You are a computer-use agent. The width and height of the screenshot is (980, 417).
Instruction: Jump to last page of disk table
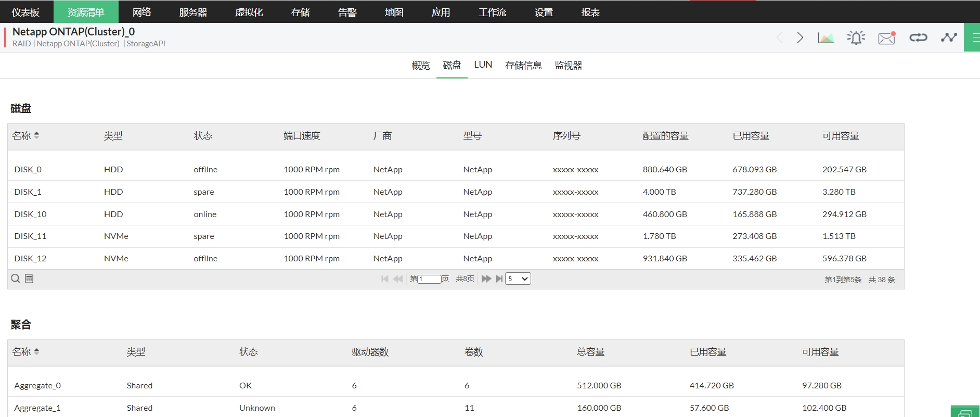pos(499,279)
